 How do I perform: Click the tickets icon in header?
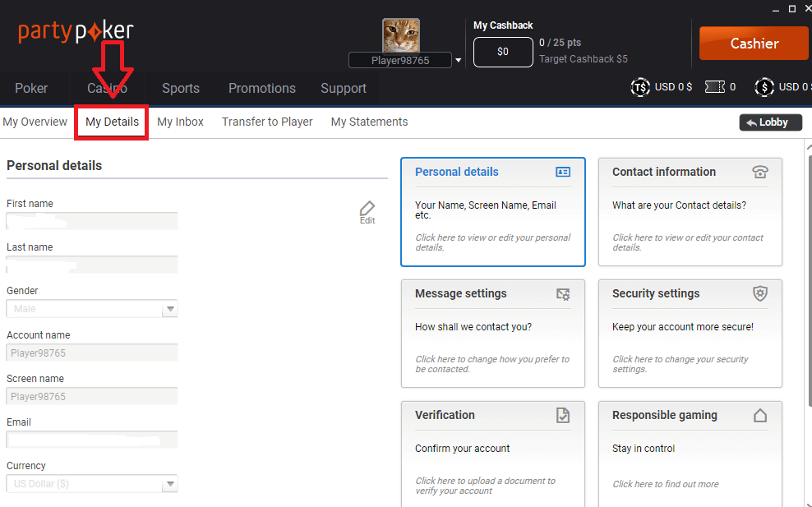point(715,87)
